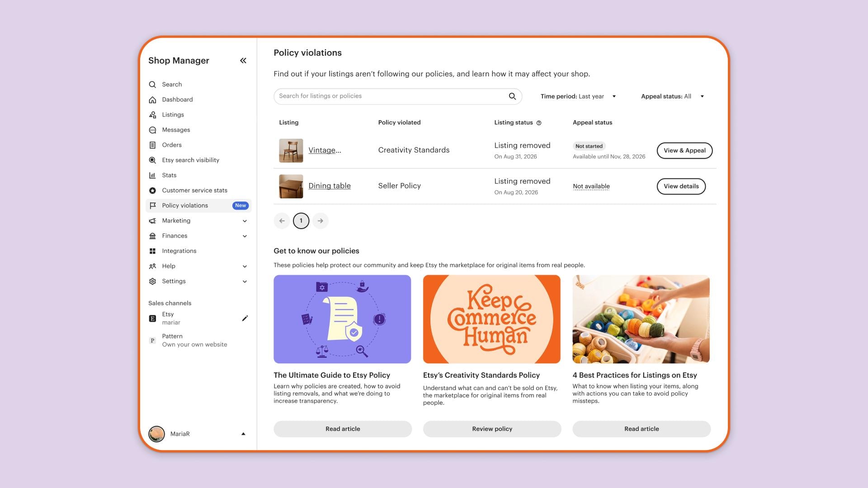Click the dining table listing thumbnail
This screenshot has height=488, width=868.
pos(291,186)
